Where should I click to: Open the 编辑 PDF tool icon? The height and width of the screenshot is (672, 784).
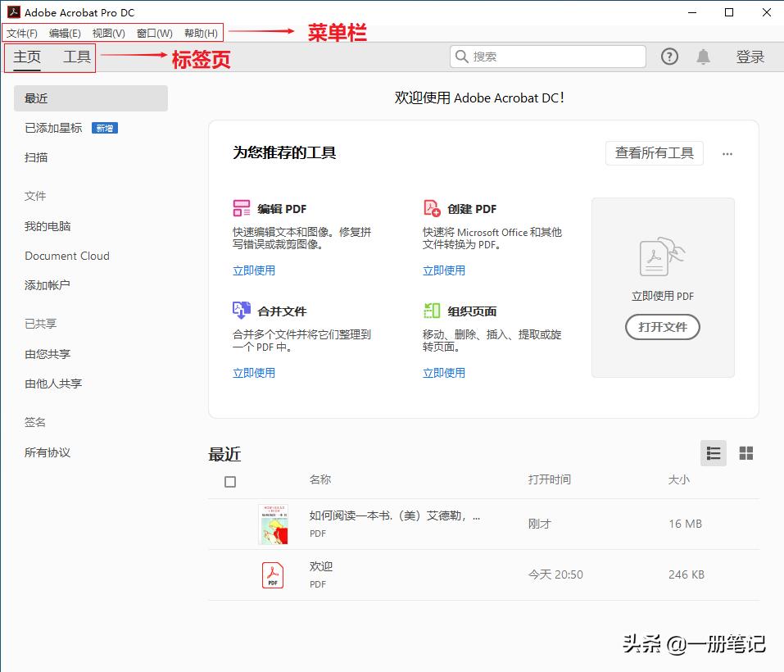[x=242, y=208]
